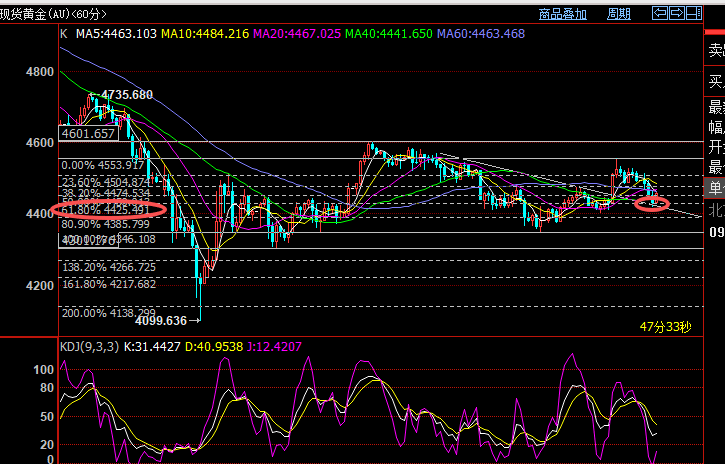The width and height of the screenshot is (725, 464).
Task: Click the 现货黄金(AU) 60分 chart title
Action: pos(53,14)
